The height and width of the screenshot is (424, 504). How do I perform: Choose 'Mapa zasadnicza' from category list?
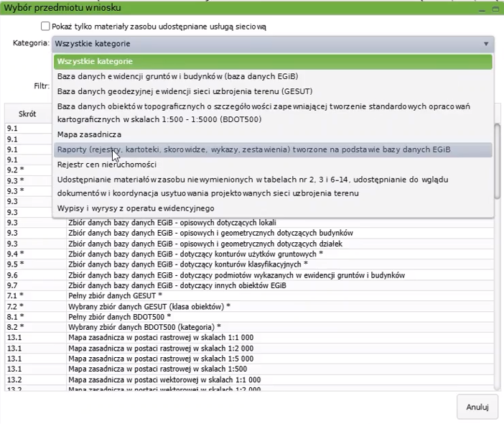tap(89, 134)
